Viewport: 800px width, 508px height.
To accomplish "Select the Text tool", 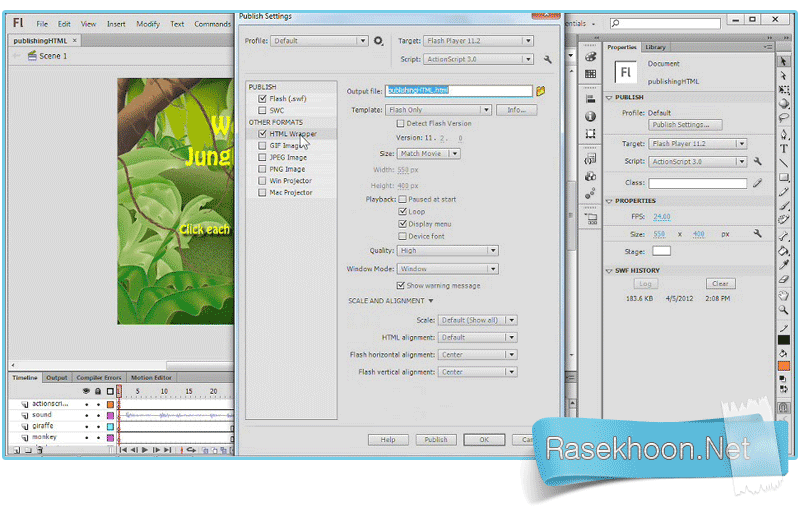I will pyautogui.click(x=784, y=148).
